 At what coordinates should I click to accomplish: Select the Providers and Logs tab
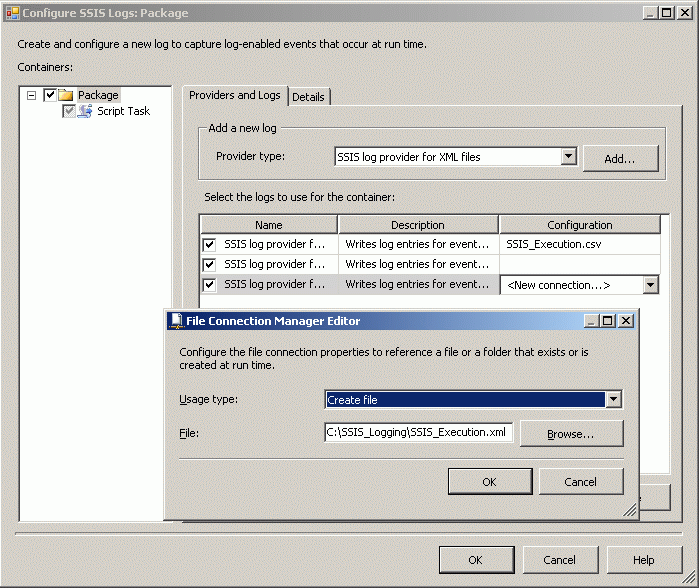point(235,96)
